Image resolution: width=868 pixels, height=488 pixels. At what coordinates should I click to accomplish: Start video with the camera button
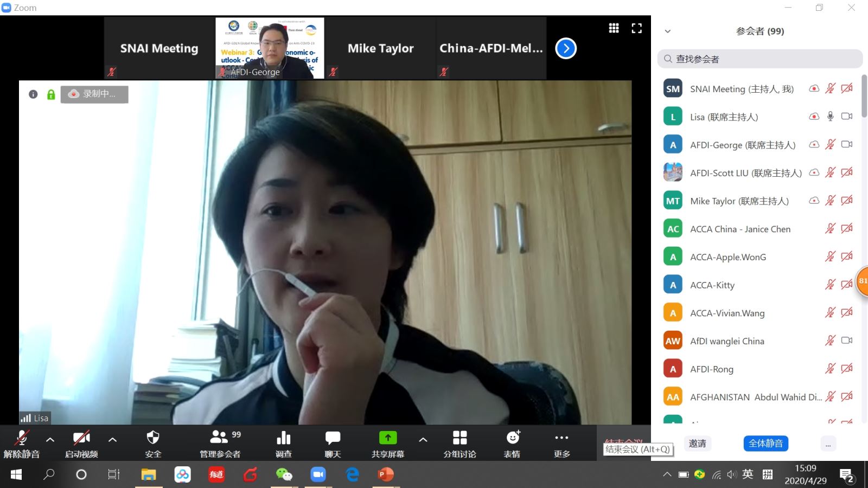point(81,438)
